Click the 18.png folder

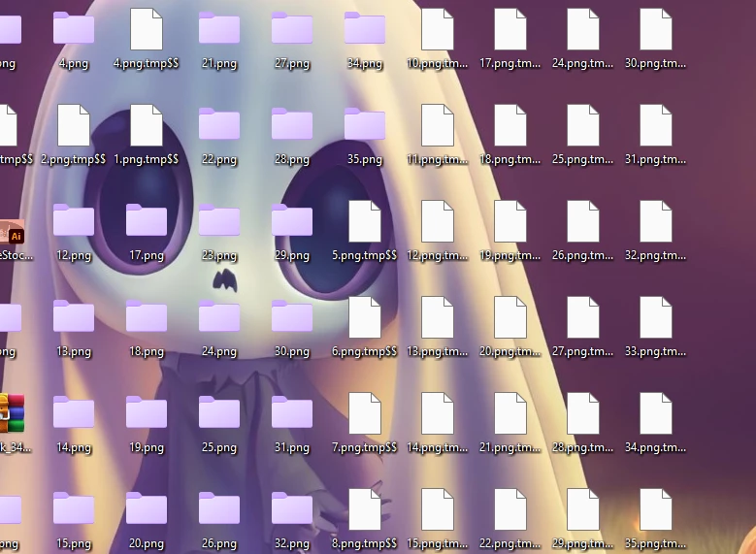(x=147, y=316)
